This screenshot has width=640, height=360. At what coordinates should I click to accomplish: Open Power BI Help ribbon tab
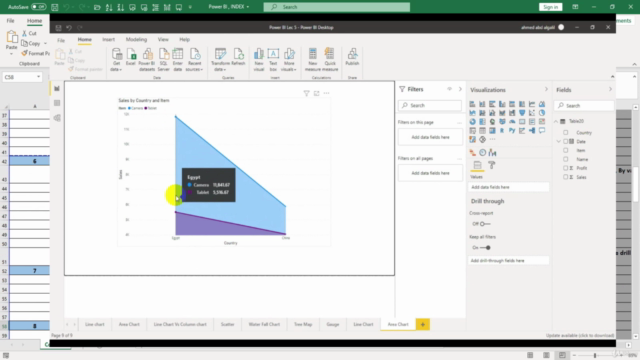point(184,40)
